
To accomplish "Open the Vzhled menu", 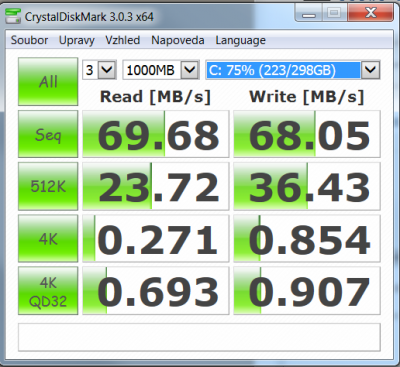I will coord(123,40).
